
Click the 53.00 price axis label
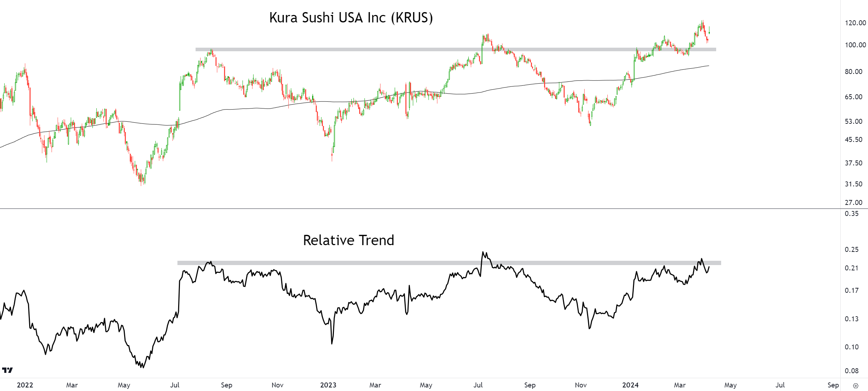[853, 121]
